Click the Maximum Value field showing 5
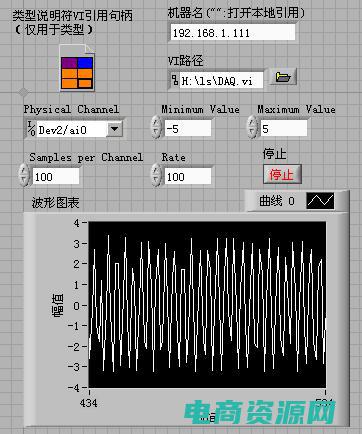The width and height of the screenshot is (362, 434). [284, 128]
